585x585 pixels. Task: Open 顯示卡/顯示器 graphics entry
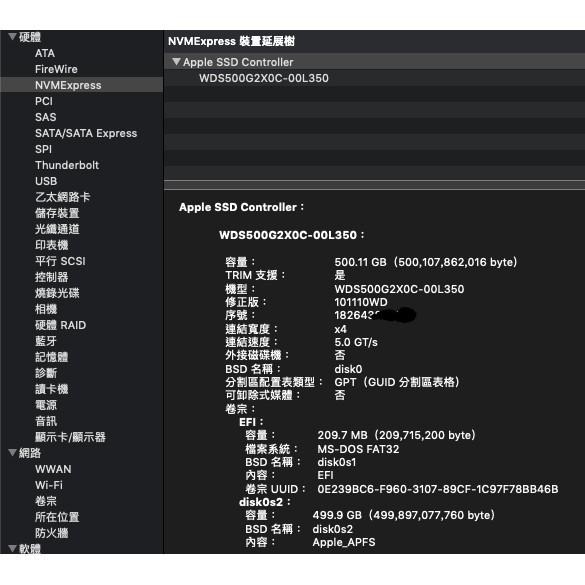[70, 437]
